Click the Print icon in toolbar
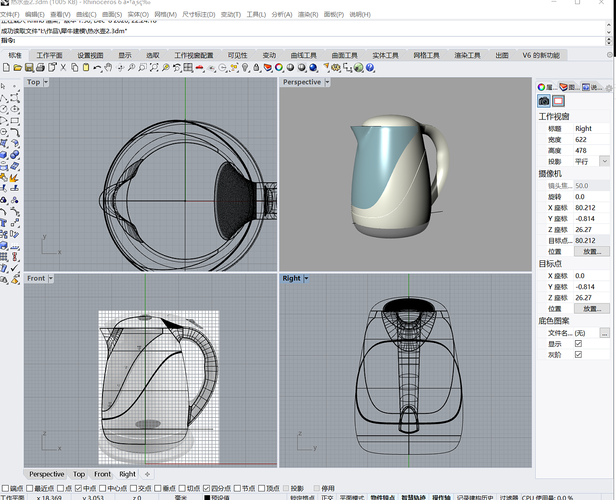This screenshot has height=500, width=616. (39, 68)
